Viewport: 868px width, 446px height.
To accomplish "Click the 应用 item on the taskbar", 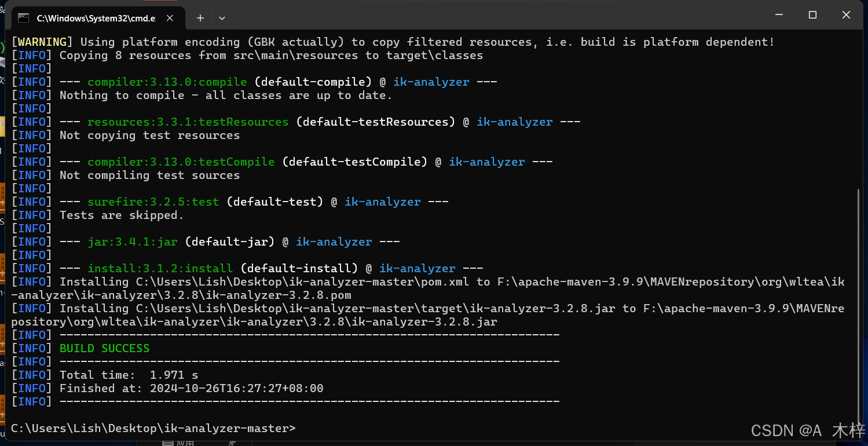I will pyautogui.click(x=184, y=441).
